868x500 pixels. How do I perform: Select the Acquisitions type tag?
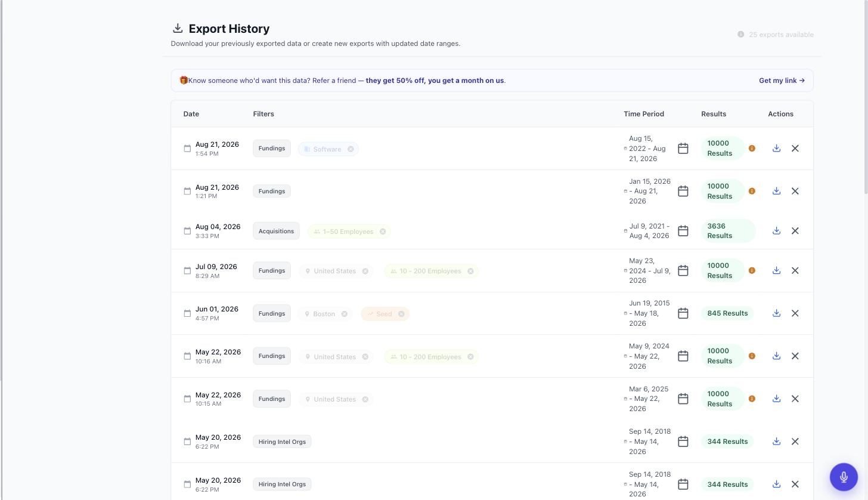click(276, 231)
